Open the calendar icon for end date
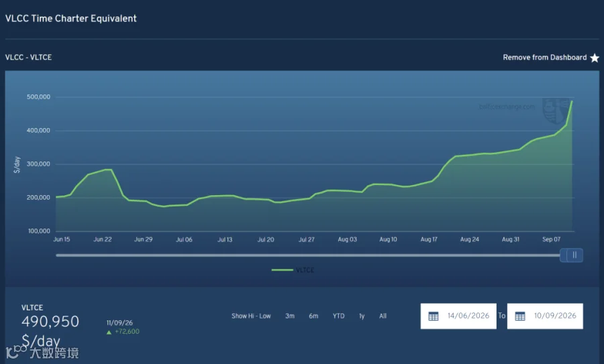The height and width of the screenshot is (364, 604). [520, 316]
